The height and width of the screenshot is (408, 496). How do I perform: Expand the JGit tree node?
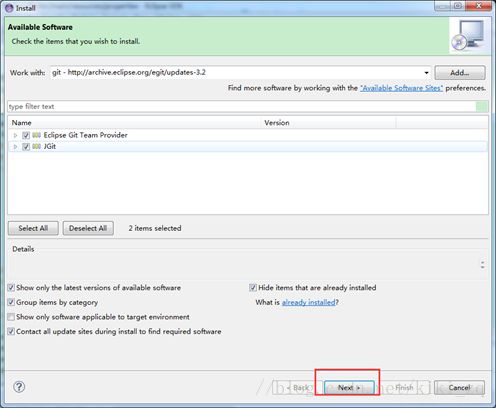pyautogui.click(x=15, y=147)
